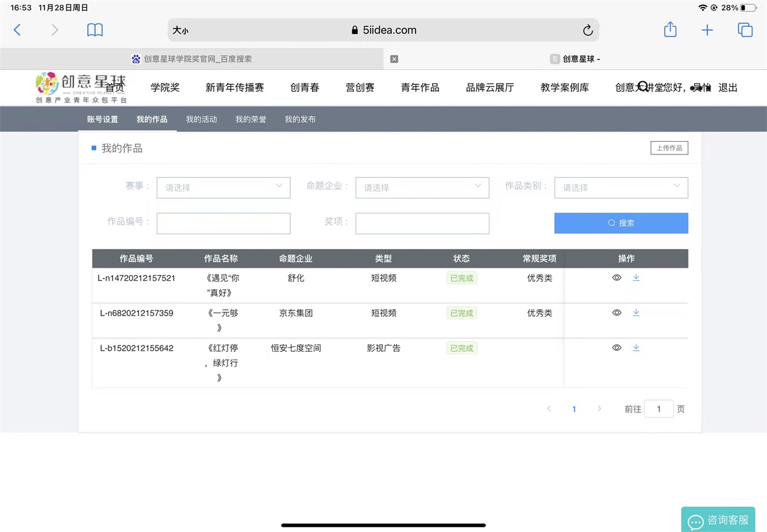Open Safari bookmarks book icon
This screenshot has height=532, width=767.
[x=95, y=30]
